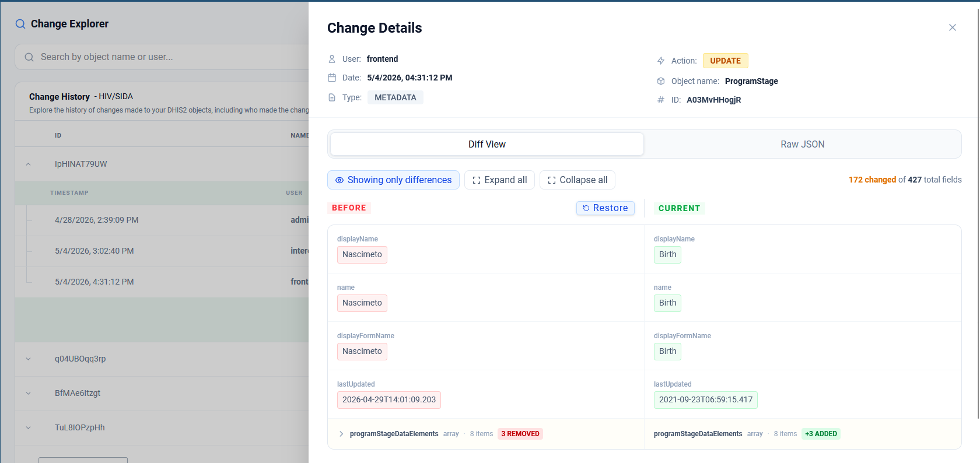Collapse the IpHINAT79UW row
980x463 pixels.
pyautogui.click(x=28, y=164)
